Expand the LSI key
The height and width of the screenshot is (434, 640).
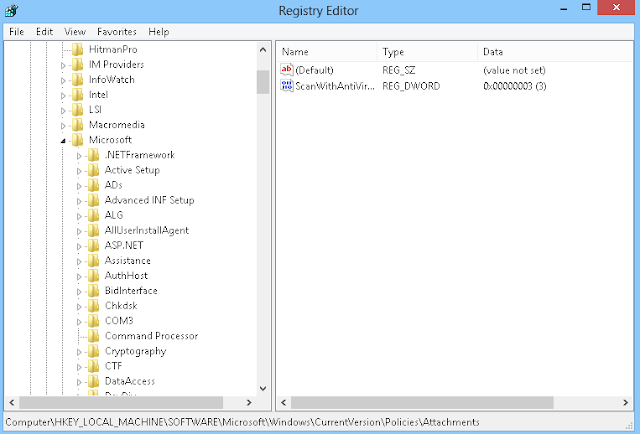[63, 111]
